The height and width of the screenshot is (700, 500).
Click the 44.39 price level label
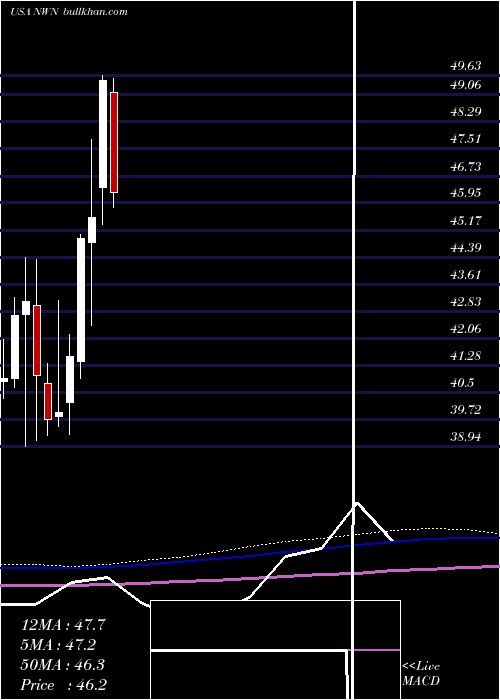[466, 247]
